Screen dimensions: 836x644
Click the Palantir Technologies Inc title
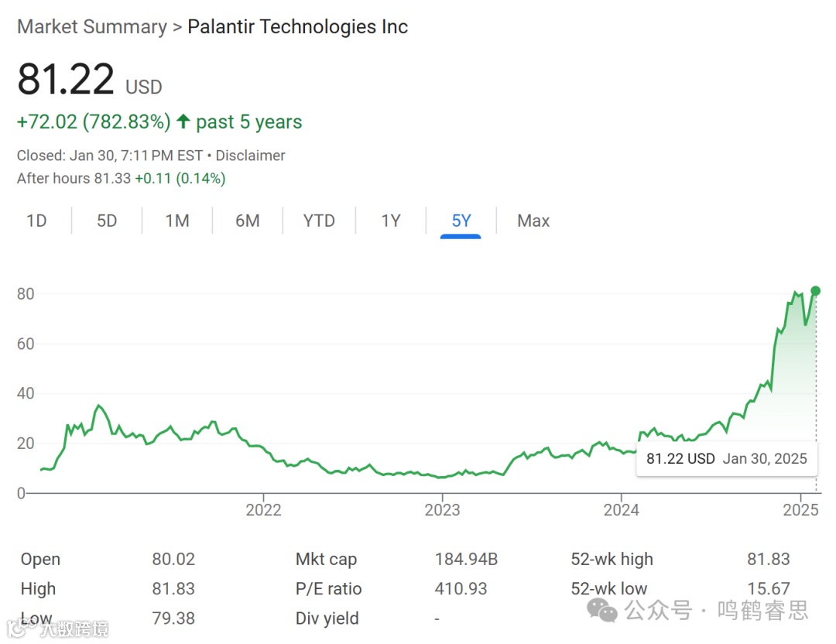point(297,27)
